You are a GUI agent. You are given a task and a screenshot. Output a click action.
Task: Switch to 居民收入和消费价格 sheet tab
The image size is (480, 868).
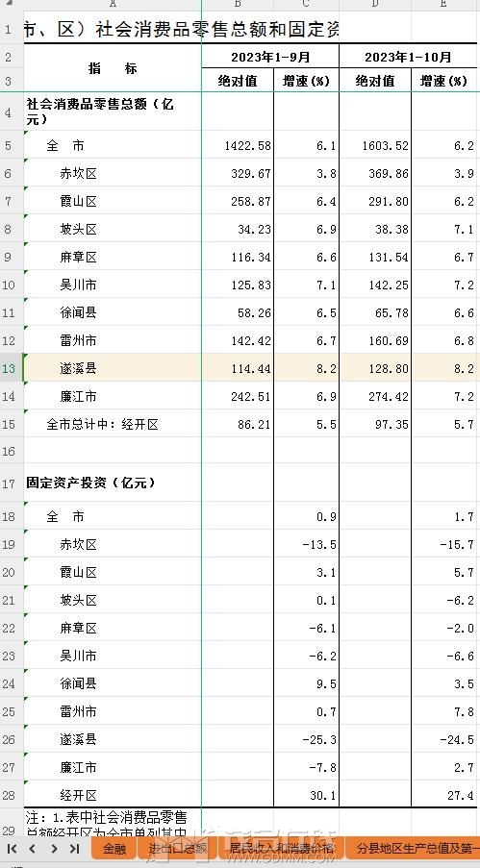click(x=281, y=848)
